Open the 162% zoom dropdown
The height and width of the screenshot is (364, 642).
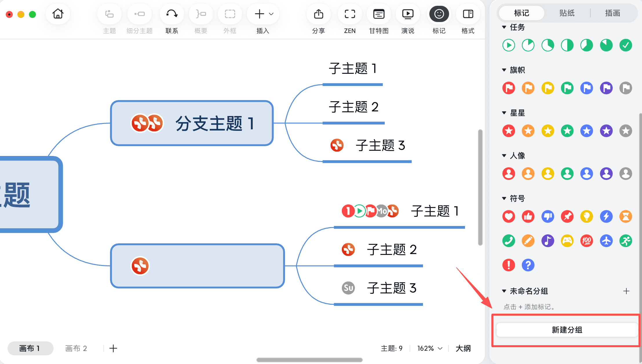point(430,348)
